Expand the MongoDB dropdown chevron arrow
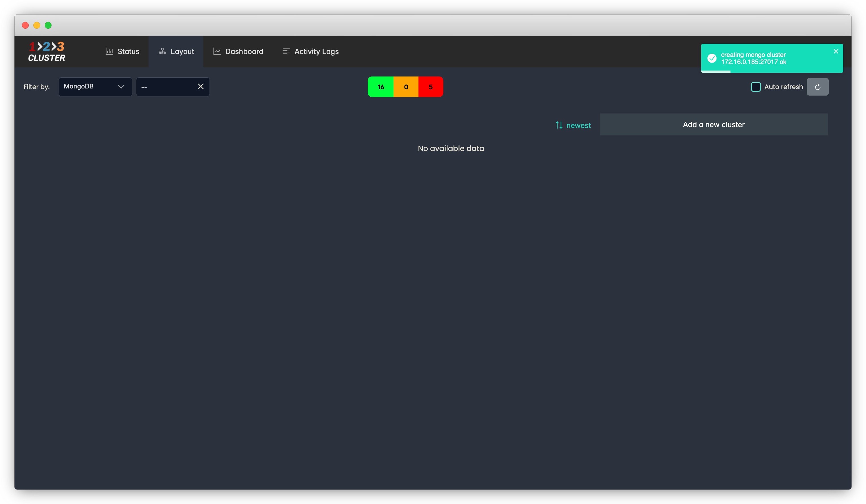 [121, 86]
